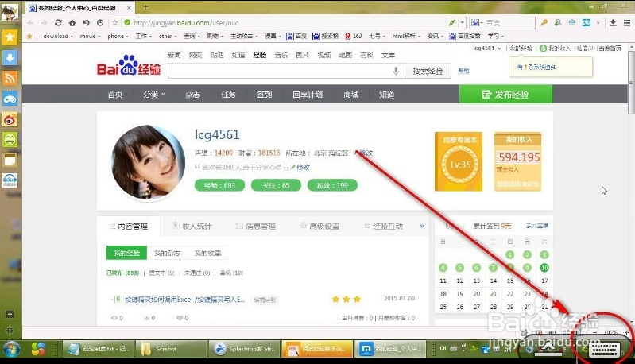Viewport: 635px width, 364px height.
Task: Open the sidebar game controller icon
Action: click(x=10, y=99)
